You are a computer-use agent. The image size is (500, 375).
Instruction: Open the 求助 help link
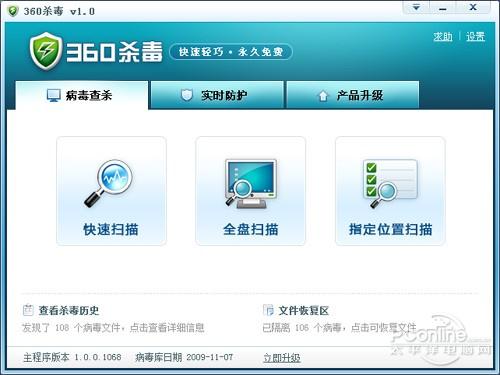pos(443,36)
